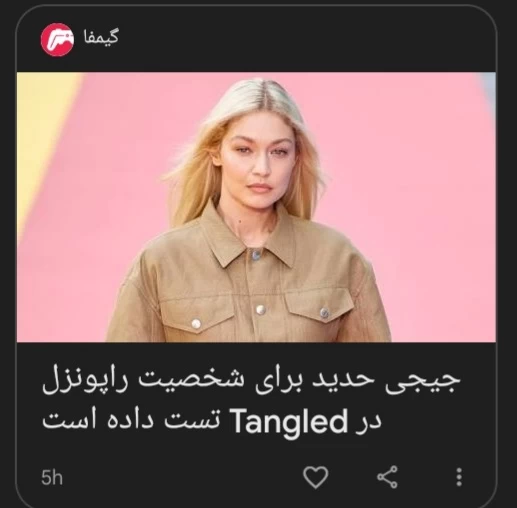Click the 5h timestamp
The height and width of the screenshot is (508, 517).
pos(52,477)
